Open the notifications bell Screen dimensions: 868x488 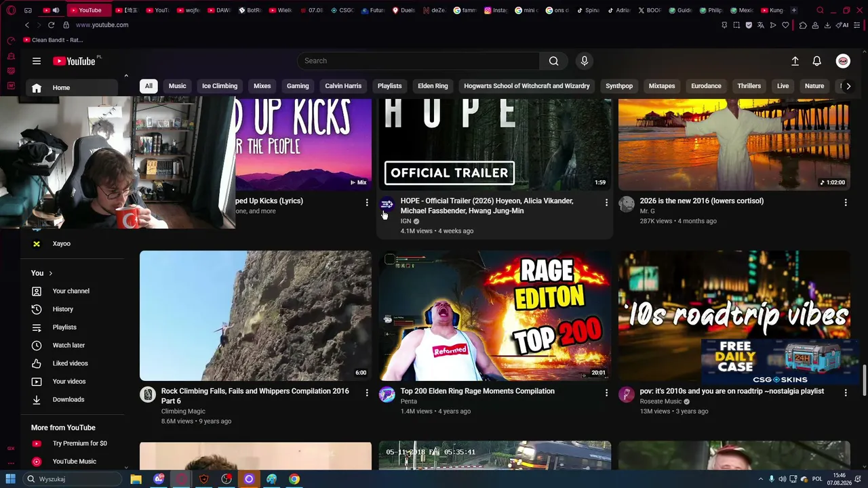pyautogui.click(x=817, y=61)
